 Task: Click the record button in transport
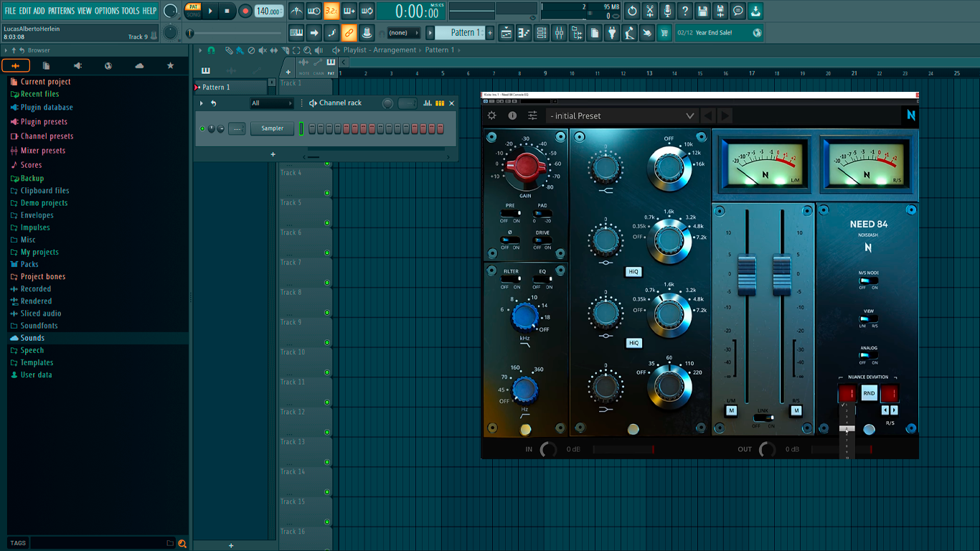click(245, 11)
